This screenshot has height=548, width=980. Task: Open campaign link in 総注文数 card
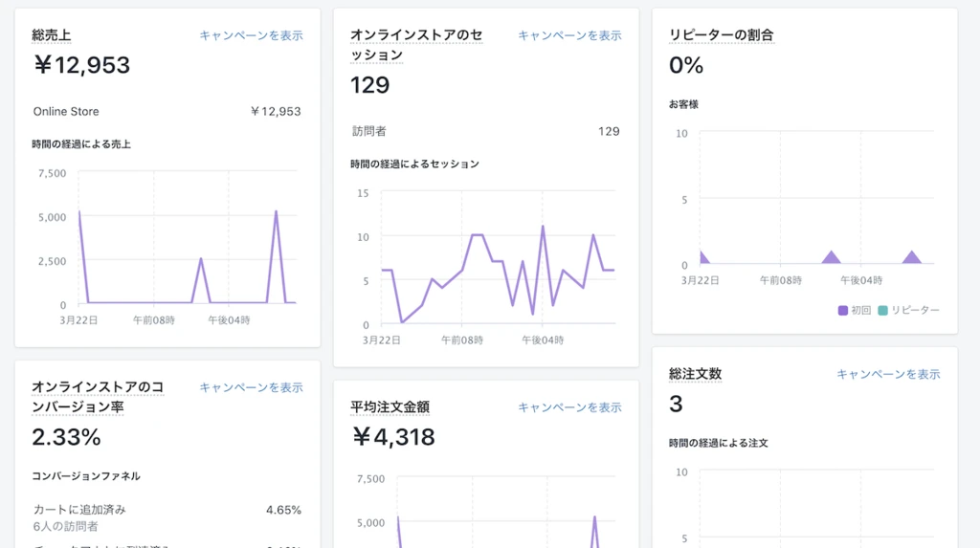(888, 374)
